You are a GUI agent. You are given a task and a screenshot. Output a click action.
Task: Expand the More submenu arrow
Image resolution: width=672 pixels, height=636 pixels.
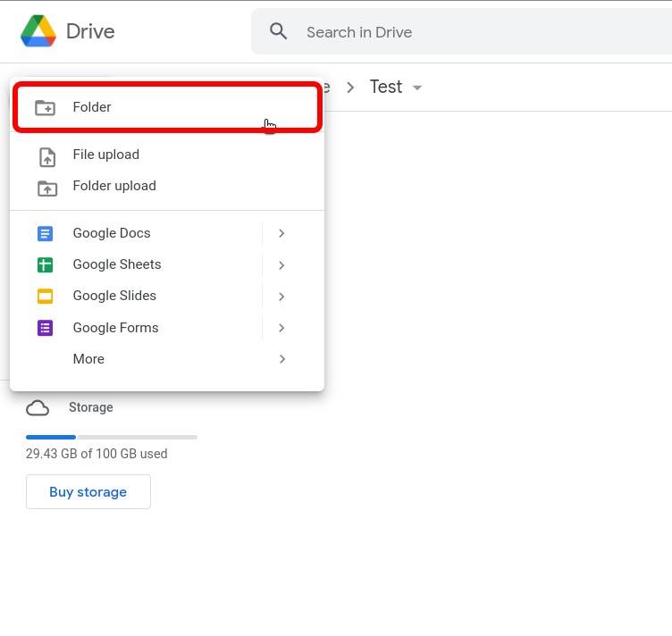coord(282,359)
